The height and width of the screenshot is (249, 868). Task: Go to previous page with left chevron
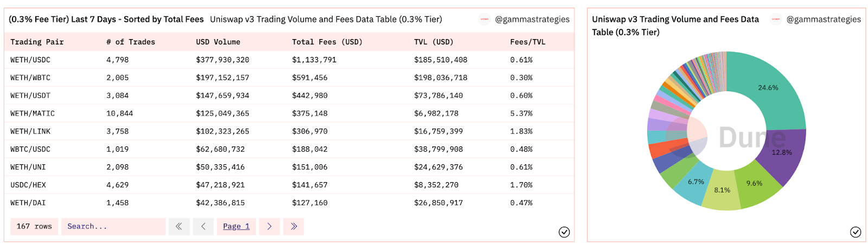[203, 226]
